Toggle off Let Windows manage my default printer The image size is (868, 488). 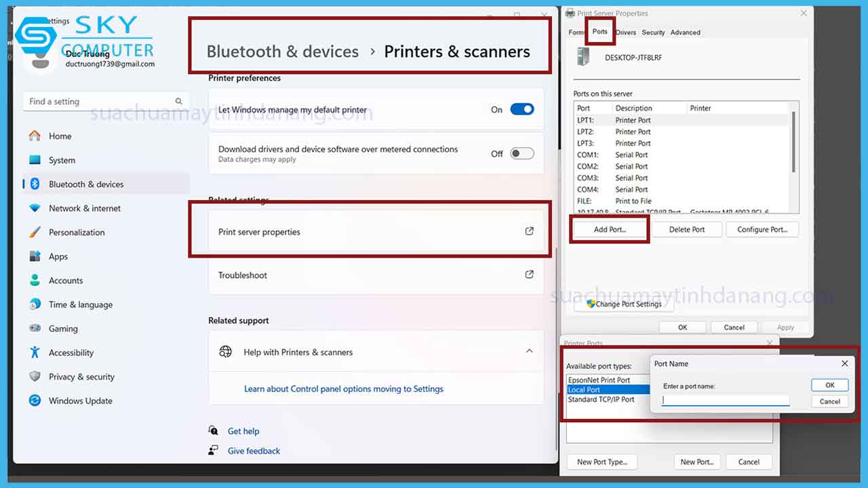click(521, 108)
